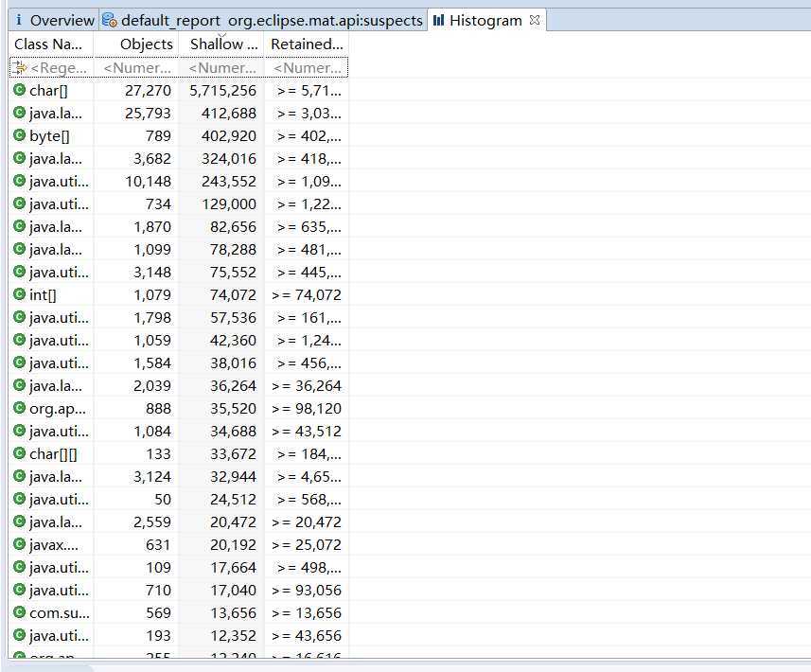Click the >= 98,120 retained heap cell
Screen dimensions: 811x672
307,409
